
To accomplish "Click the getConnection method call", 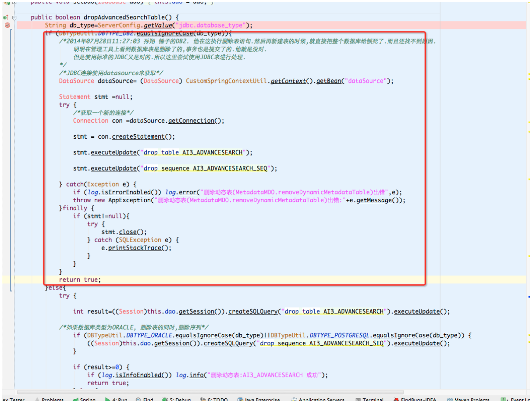I will 191,121.
